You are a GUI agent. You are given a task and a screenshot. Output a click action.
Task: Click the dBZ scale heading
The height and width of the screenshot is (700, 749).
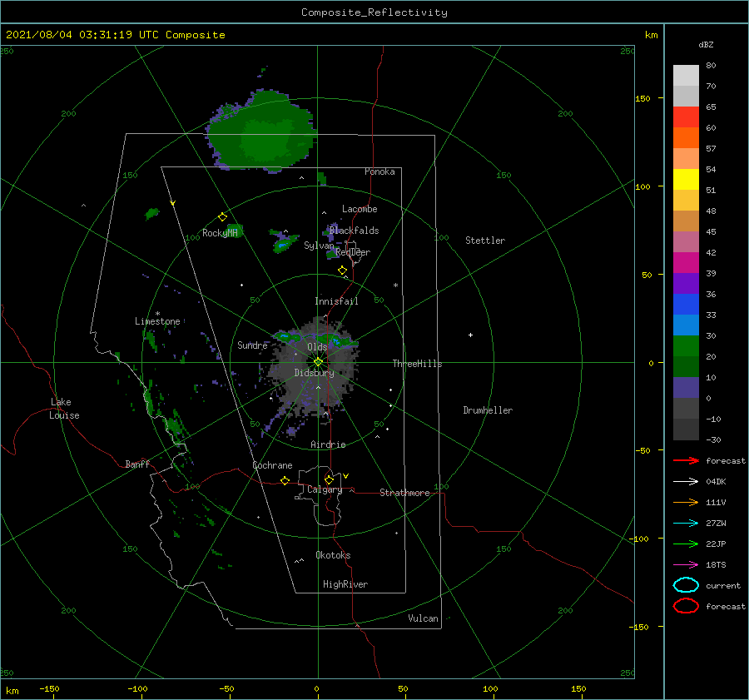706,44
